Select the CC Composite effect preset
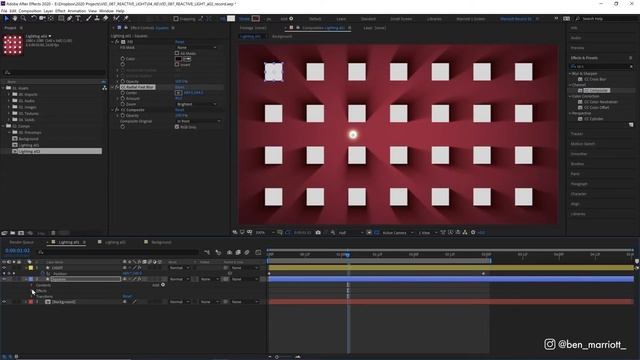This screenshot has height=360, width=640. [596, 90]
